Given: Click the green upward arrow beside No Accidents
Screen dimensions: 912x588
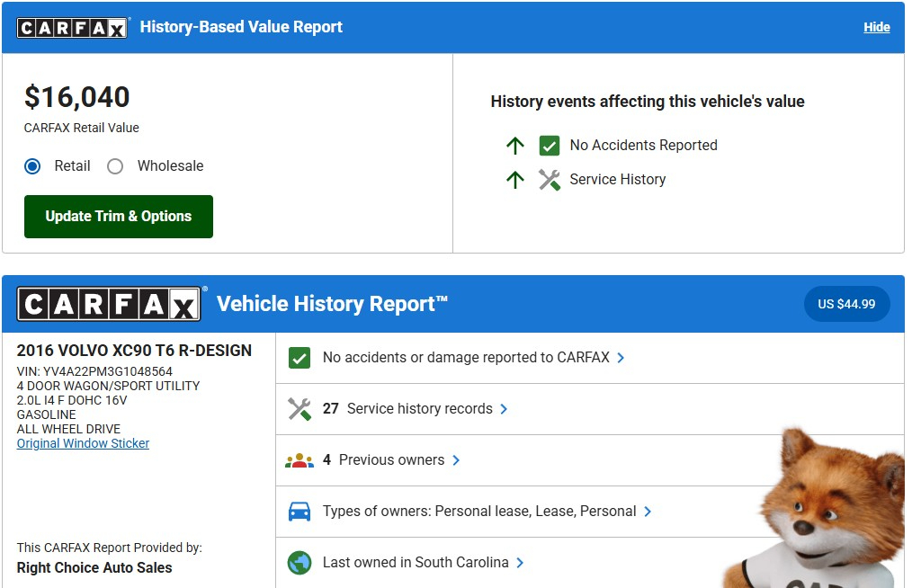Looking at the screenshot, I should point(514,146).
